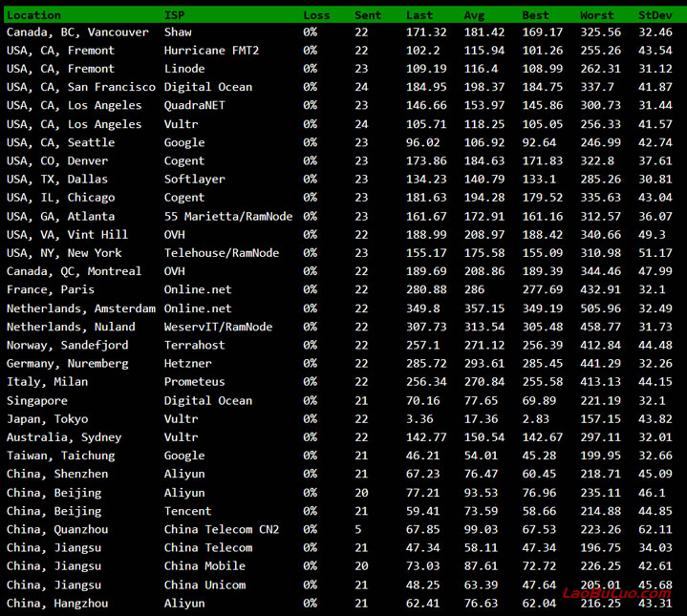Click the Last column header

[x=419, y=15]
